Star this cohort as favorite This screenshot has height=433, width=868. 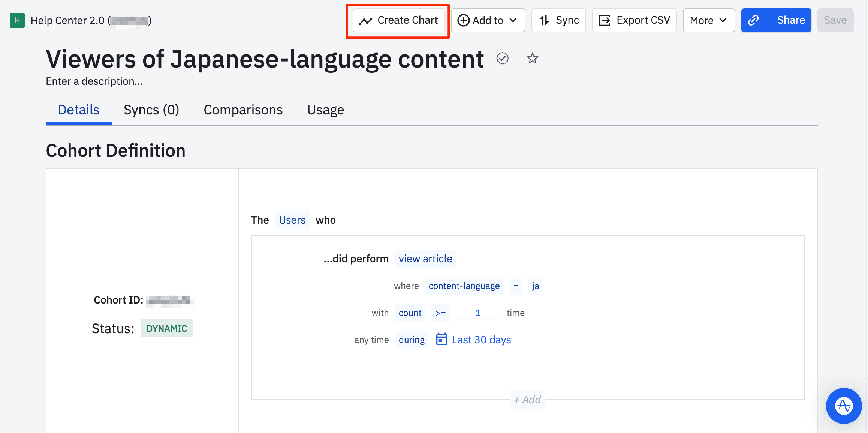tap(532, 59)
